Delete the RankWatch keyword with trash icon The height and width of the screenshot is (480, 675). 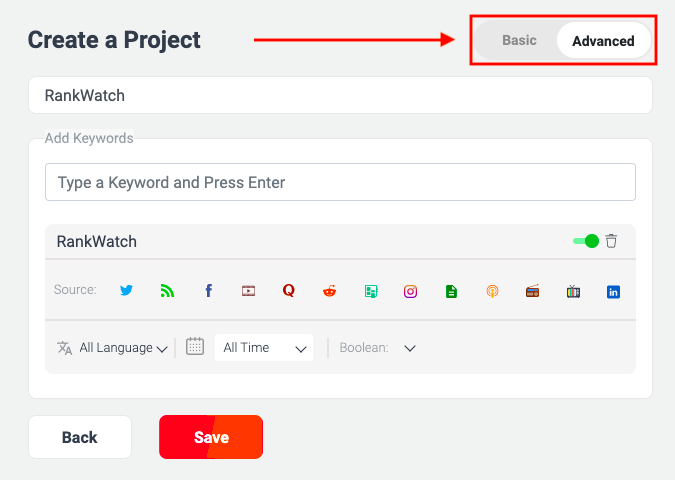[x=611, y=241]
